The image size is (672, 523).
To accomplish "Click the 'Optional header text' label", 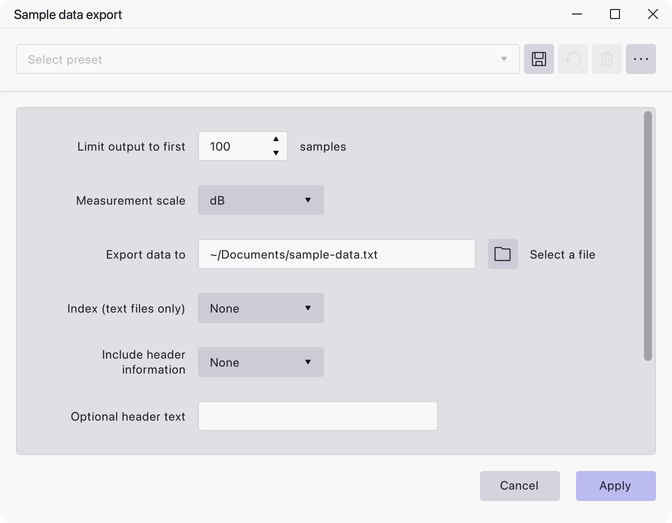I will coord(128,417).
